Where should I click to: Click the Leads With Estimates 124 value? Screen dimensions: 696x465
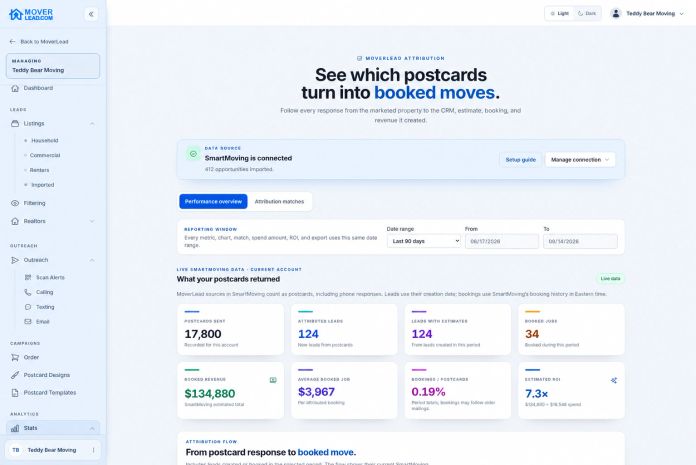coord(422,334)
